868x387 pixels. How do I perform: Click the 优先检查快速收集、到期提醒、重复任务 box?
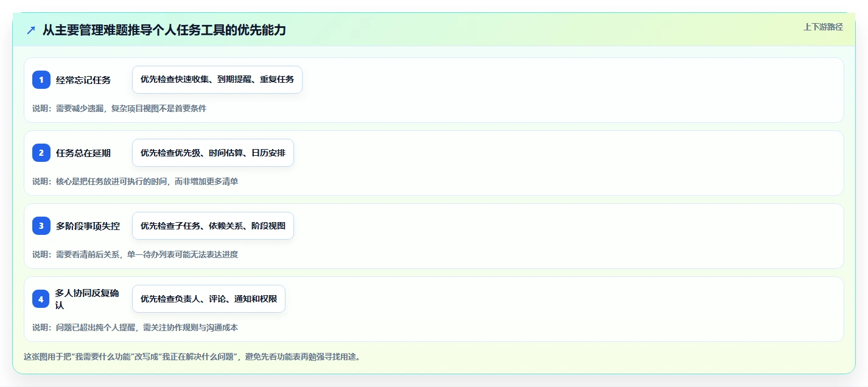(x=217, y=80)
